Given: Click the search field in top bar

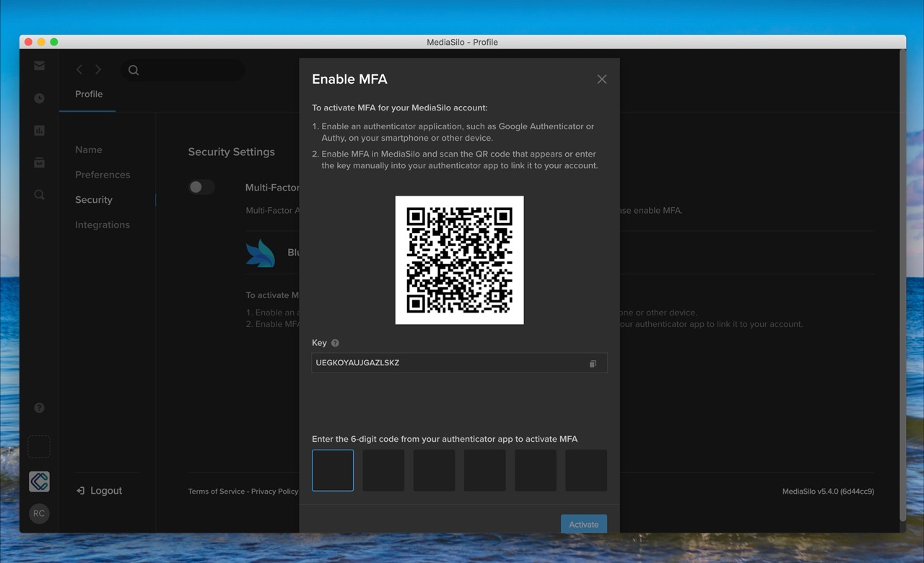Looking at the screenshot, I should click(x=183, y=70).
